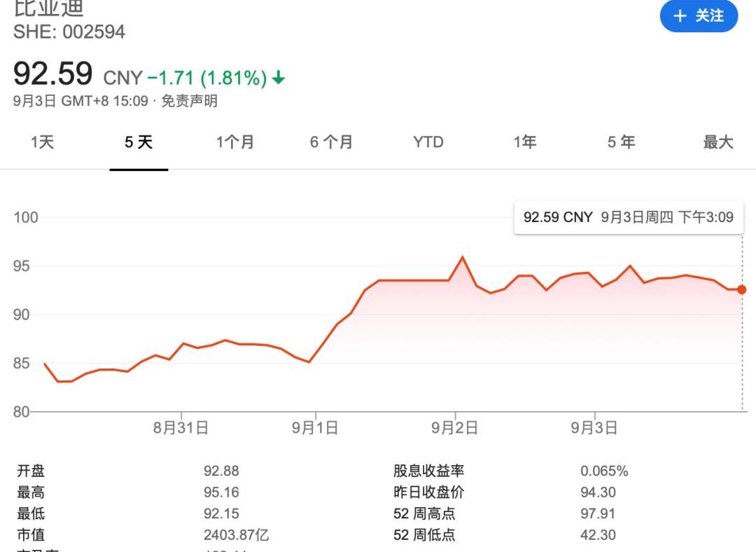
Task: Click the price tooltip showing 92.59 CNY
Action: click(628, 217)
